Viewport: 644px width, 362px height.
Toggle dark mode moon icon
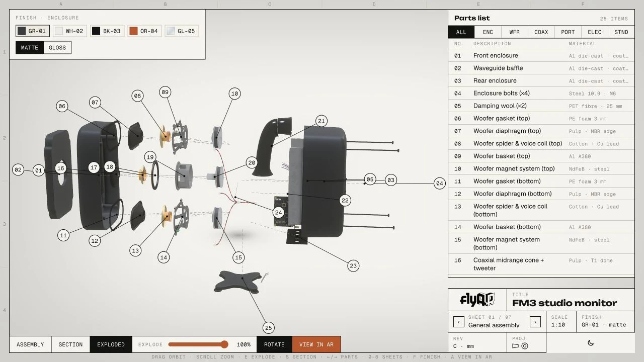[591, 343]
